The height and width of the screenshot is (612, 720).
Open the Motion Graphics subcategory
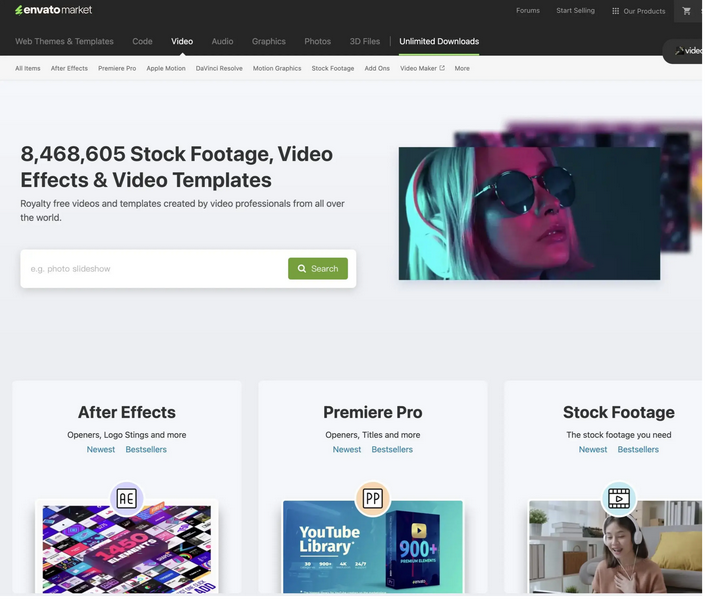277,68
